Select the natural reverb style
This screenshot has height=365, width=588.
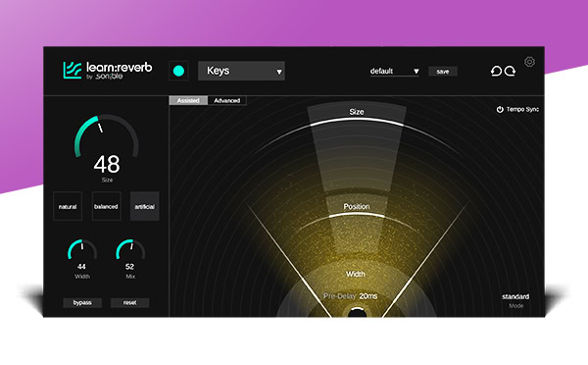click(68, 206)
